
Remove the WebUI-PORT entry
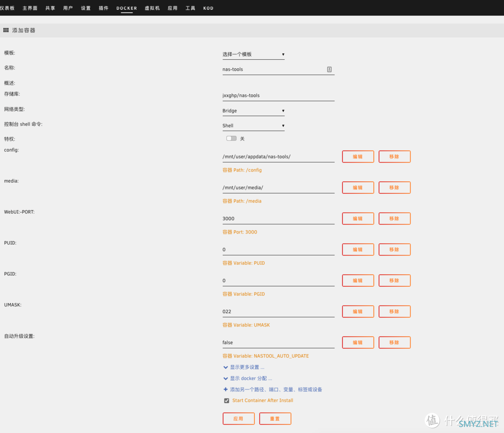(394, 219)
